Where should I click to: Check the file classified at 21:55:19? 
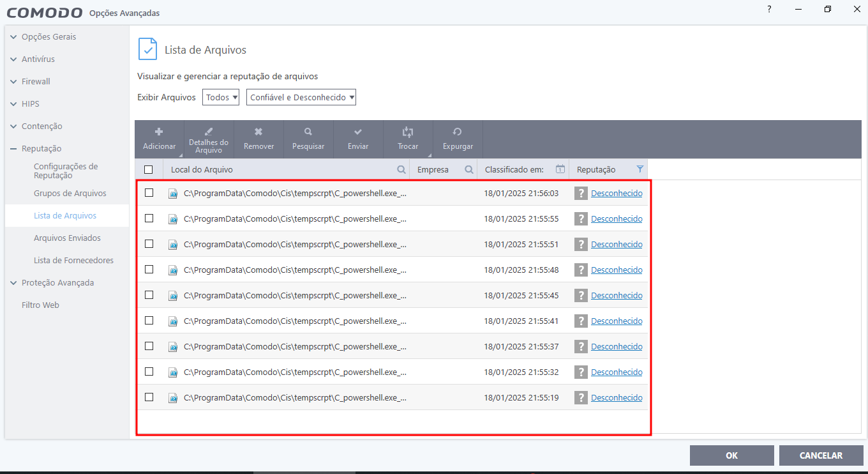(149, 397)
